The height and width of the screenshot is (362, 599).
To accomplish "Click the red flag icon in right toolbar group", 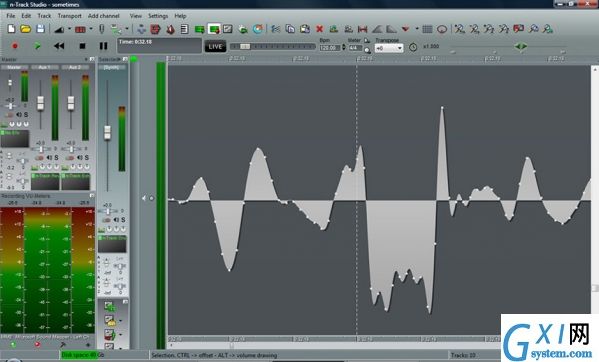I will (x=518, y=29).
